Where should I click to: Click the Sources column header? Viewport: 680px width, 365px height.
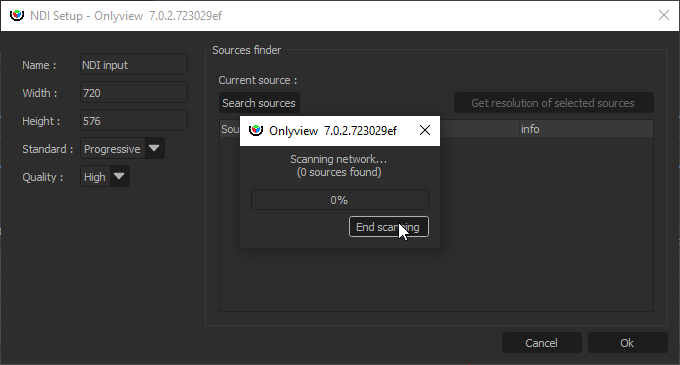point(230,129)
